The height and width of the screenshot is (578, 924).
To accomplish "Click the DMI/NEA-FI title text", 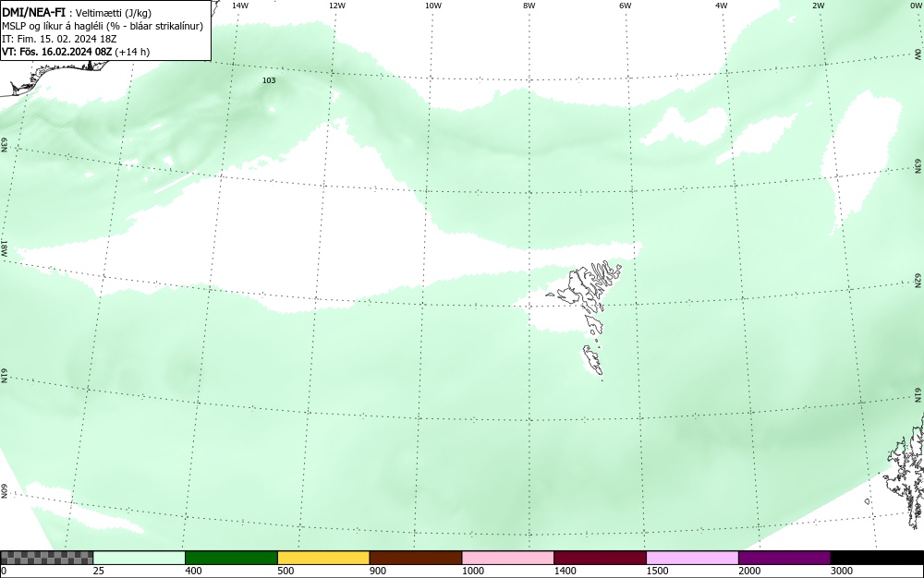I will click(x=33, y=12).
